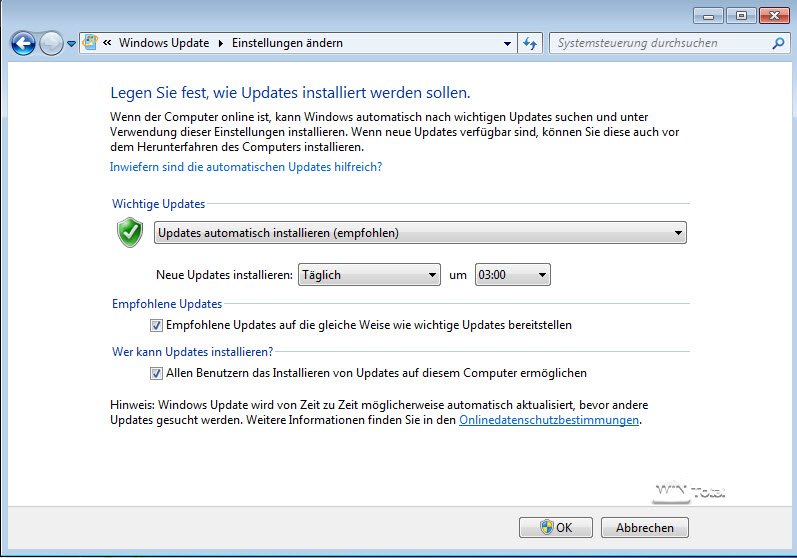The height and width of the screenshot is (558, 797).
Task: Select Einstellungen ändern breadcrumb
Action: [x=287, y=43]
